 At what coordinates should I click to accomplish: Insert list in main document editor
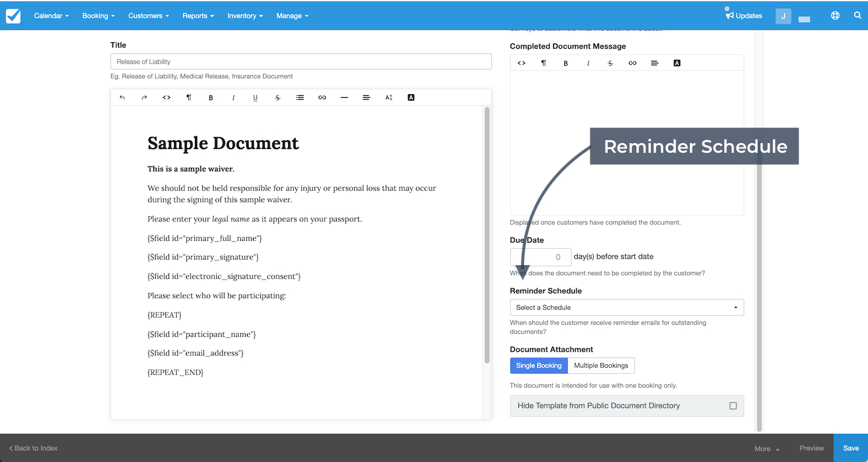[300, 97]
